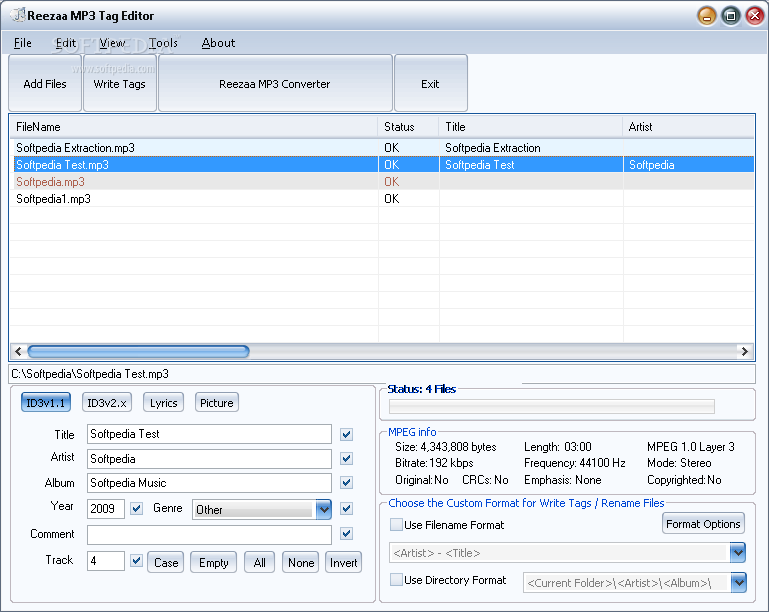769x612 pixels.
Task: Click the Title input field
Action: tap(209, 434)
